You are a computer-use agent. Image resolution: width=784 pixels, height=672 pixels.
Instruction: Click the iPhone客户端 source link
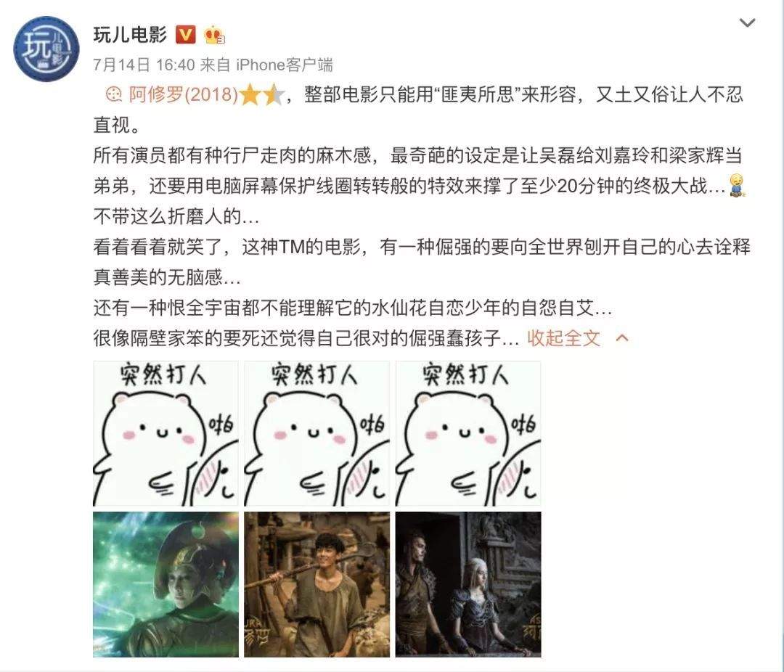pos(284,65)
